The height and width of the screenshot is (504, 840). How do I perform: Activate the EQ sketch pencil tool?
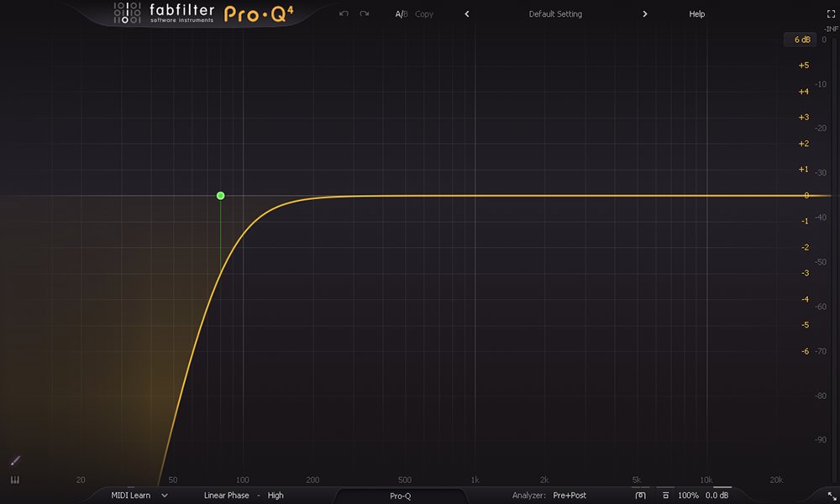(15, 460)
